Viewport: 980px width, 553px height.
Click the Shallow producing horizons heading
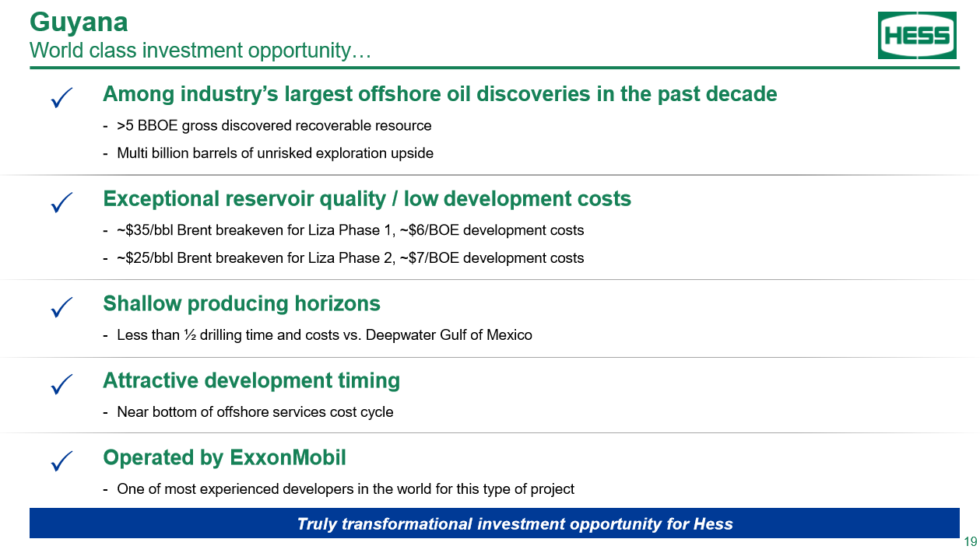(x=241, y=303)
